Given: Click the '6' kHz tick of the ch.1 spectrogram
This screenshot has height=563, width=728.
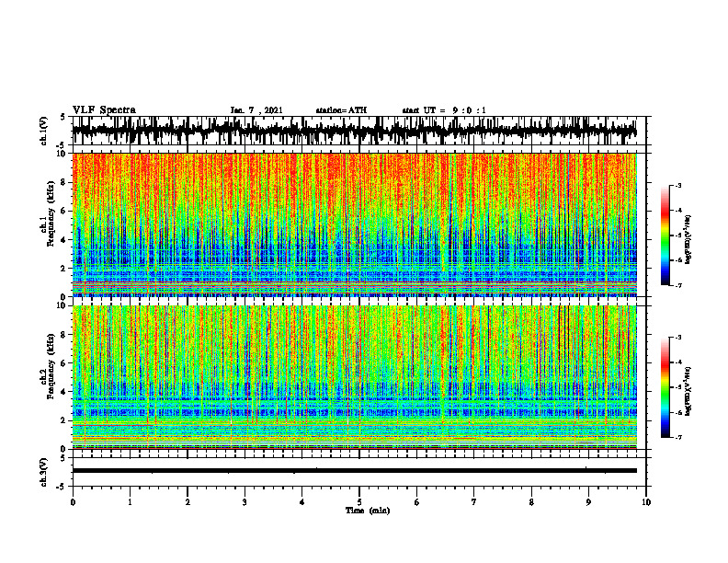Looking at the screenshot, I should point(64,211).
